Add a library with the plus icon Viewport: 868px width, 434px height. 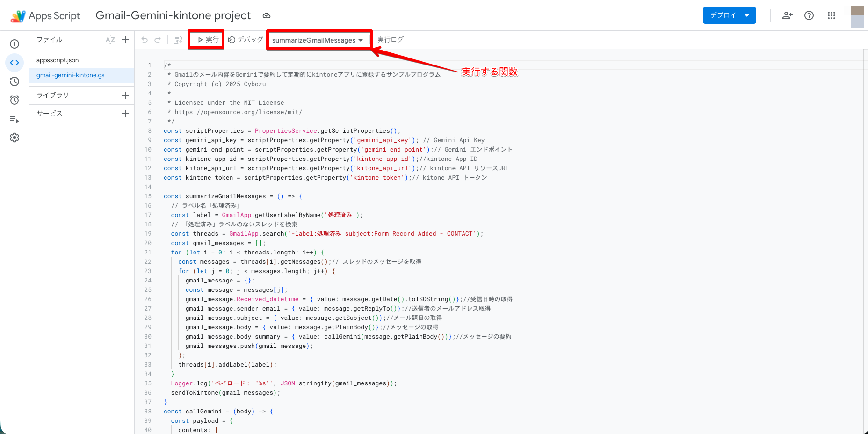[x=125, y=95]
